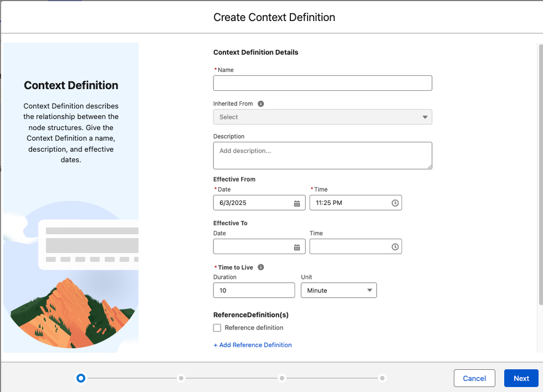Edit the Duration value of 10
543x392 pixels.
click(254, 290)
